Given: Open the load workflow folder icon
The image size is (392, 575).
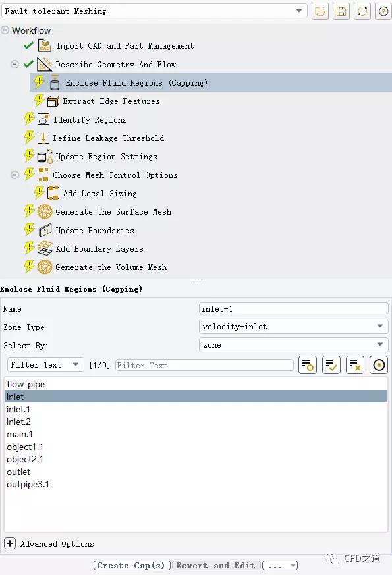Looking at the screenshot, I should click(x=320, y=11).
